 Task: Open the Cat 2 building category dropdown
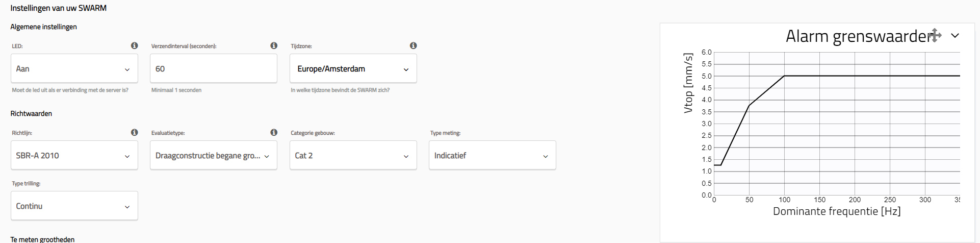(353, 156)
